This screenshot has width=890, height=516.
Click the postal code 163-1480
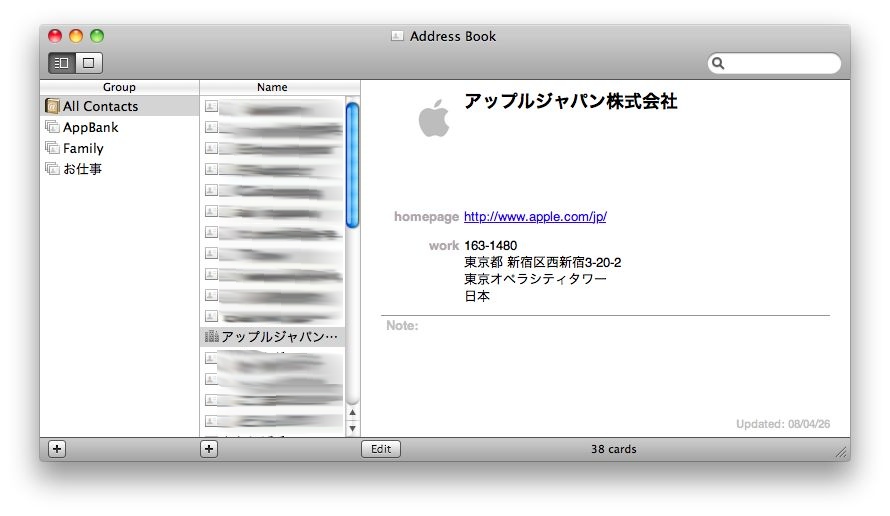click(490, 246)
